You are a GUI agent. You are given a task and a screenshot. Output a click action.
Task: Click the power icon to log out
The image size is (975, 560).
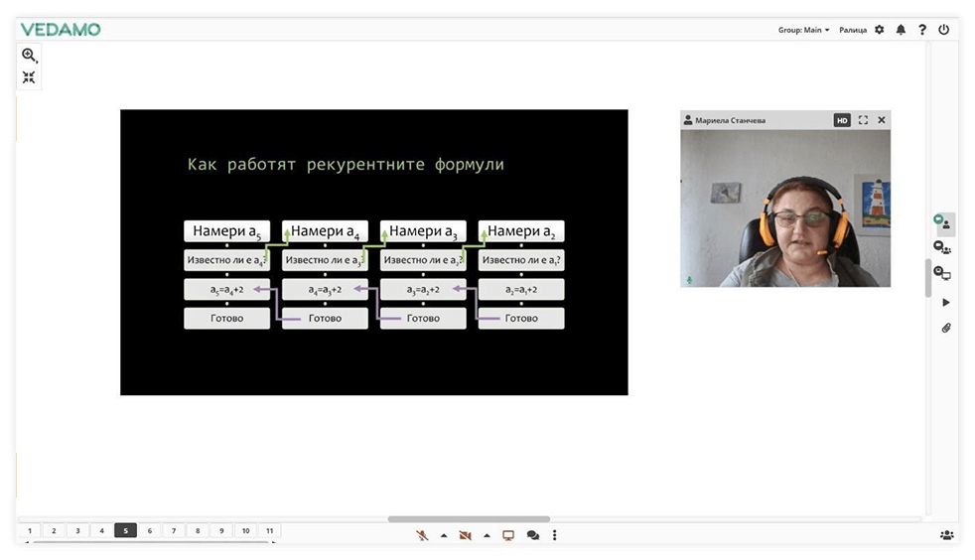pos(943,30)
